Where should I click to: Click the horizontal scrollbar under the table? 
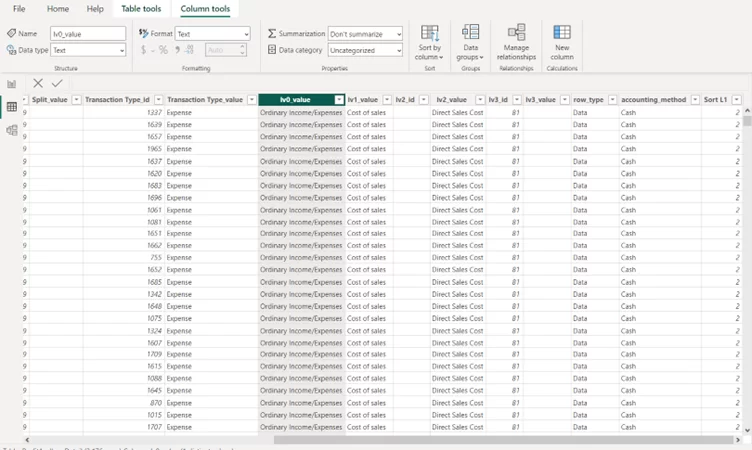[x=500, y=439]
